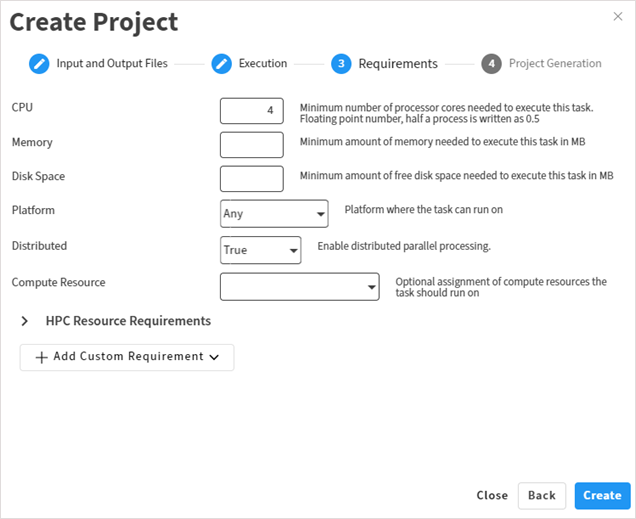Switch to Execution step label
Screen dimensions: 636x519
(x=263, y=64)
